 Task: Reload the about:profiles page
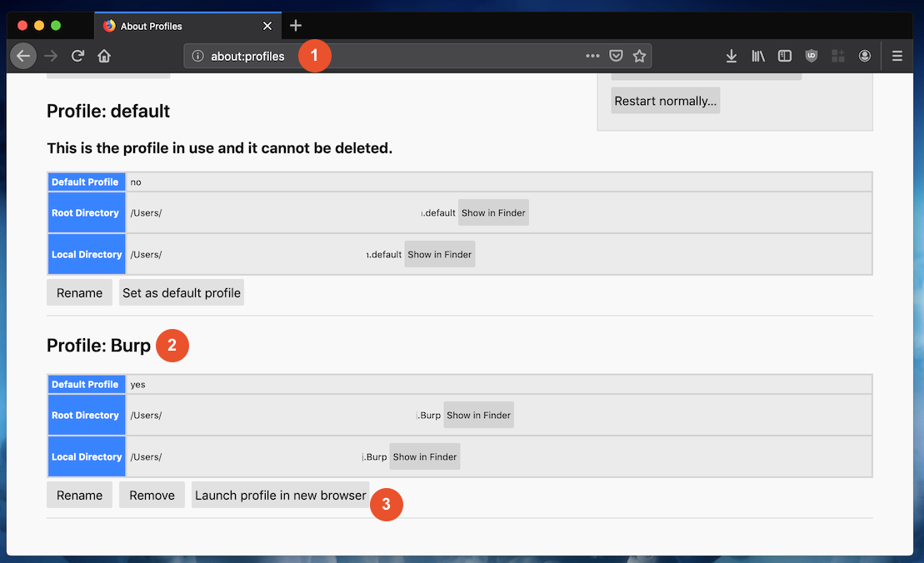point(77,56)
